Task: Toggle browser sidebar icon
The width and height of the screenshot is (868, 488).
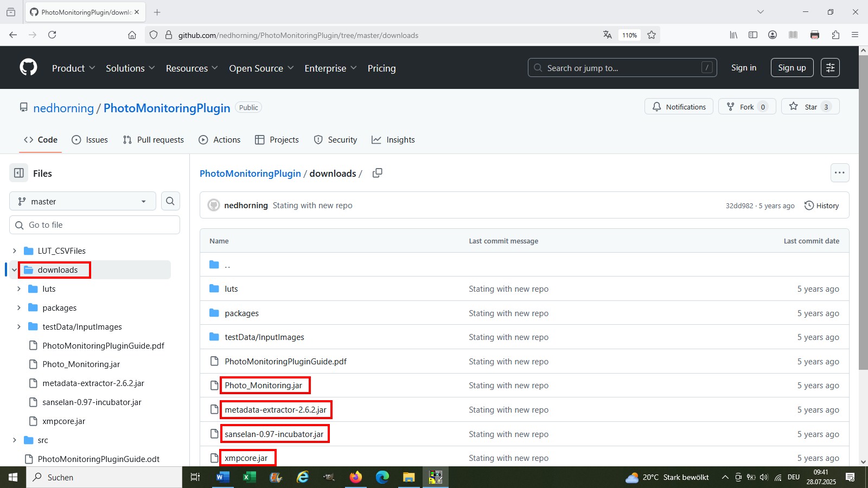Action: point(753,35)
